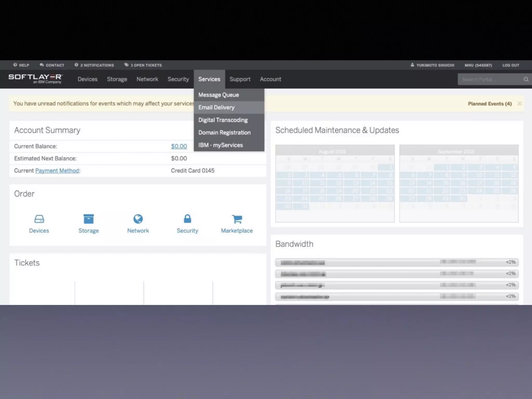Click the Devices label under Order
This screenshot has width=532, height=399.
39,231
